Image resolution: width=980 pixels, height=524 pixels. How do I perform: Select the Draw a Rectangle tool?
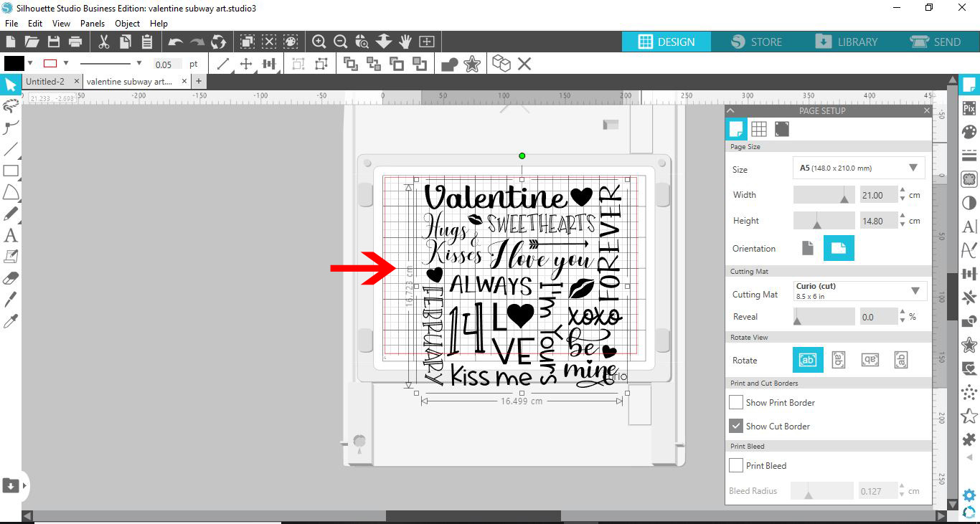click(x=11, y=171)
